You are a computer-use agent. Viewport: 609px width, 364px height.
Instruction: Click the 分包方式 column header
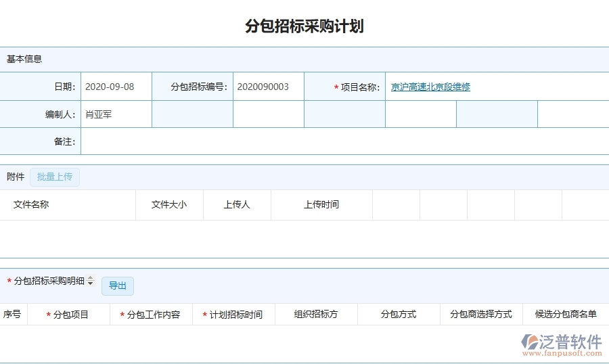click(x=399, y=315)
